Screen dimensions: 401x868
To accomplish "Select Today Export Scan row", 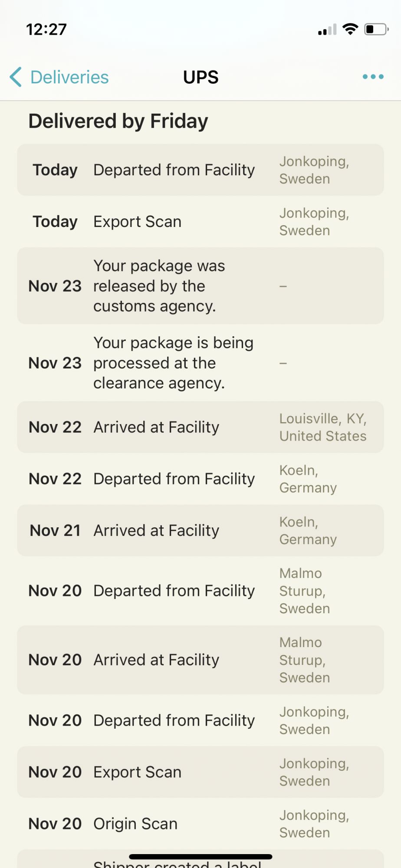I will point(200,221).
